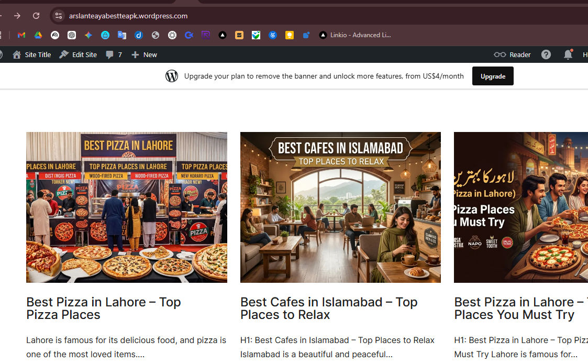Open the Linkio - Advanced Li... bookmark
This screenshot has height=364, width=588.
pyautogui.click(x=355, y=35)
